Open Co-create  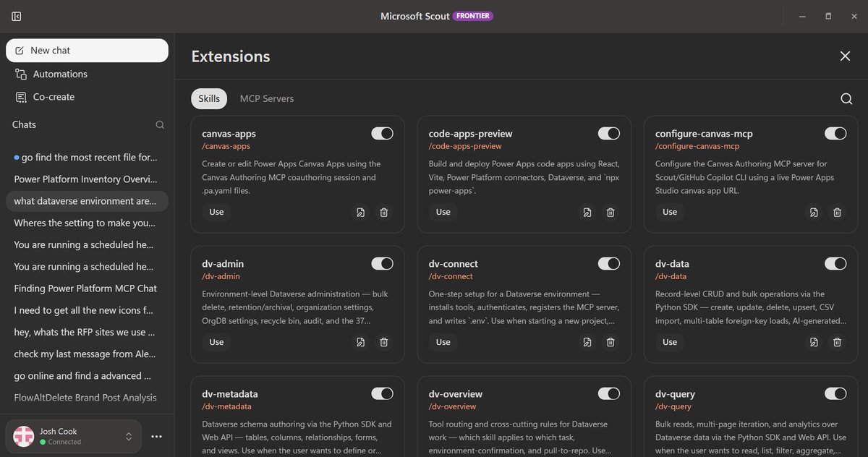click(87, 97)
